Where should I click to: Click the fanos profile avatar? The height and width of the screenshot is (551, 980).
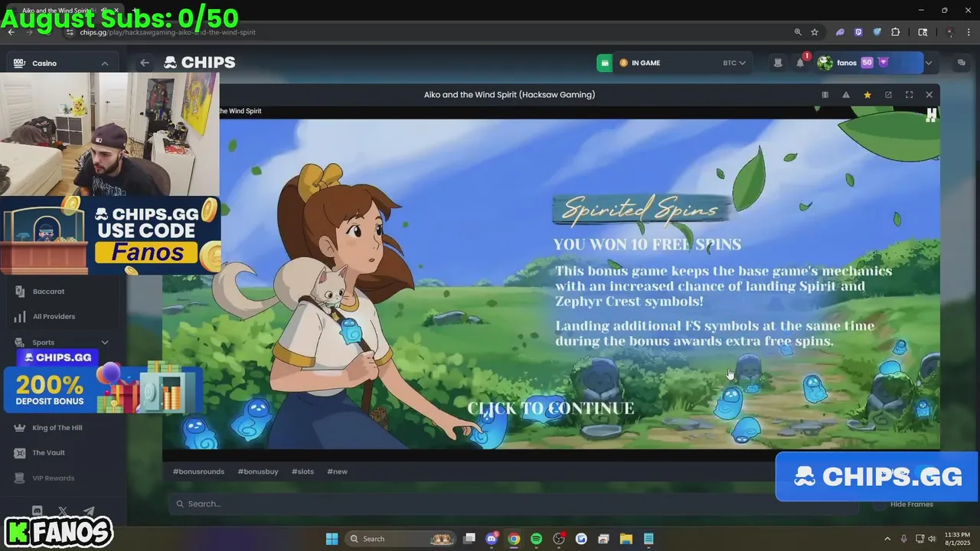pyautogui.click(x=825, y=63)
